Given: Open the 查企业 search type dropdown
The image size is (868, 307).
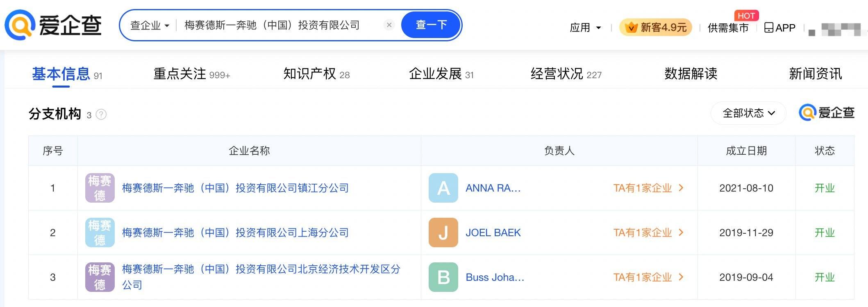Looking at the screenshot, I should coord(150,25).
